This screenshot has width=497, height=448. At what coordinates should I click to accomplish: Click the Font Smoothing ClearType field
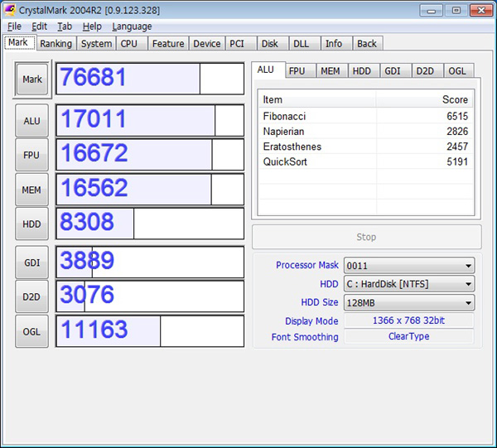coord(409,336)
